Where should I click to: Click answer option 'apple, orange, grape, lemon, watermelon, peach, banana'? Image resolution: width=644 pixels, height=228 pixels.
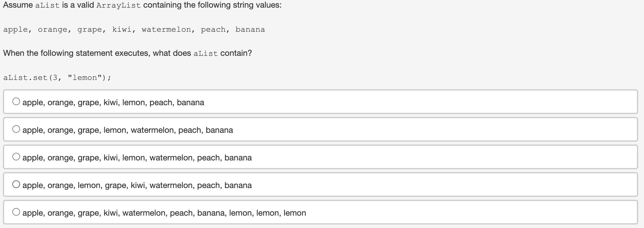pyautogui.click(x=128, y=130)
